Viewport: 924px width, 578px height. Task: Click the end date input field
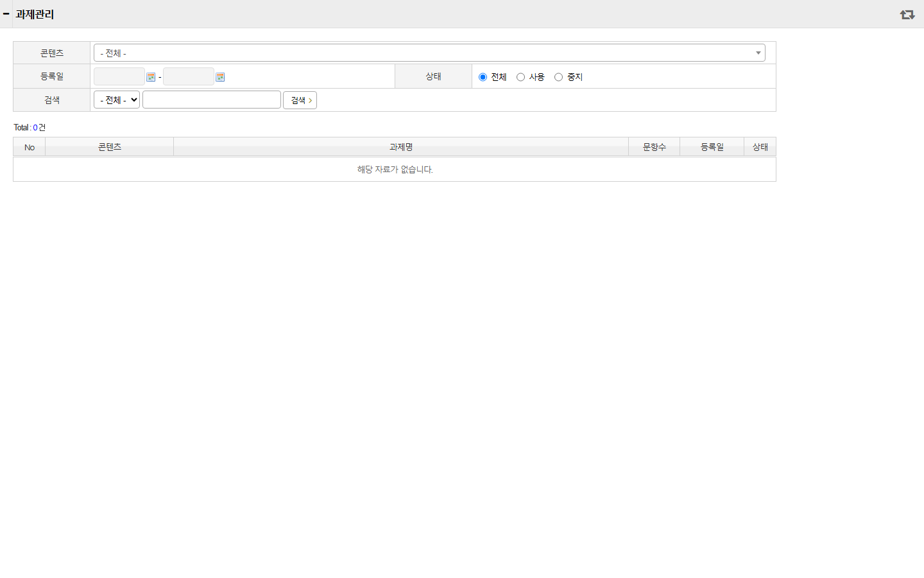pyautogui.click(x=189, y=76)
